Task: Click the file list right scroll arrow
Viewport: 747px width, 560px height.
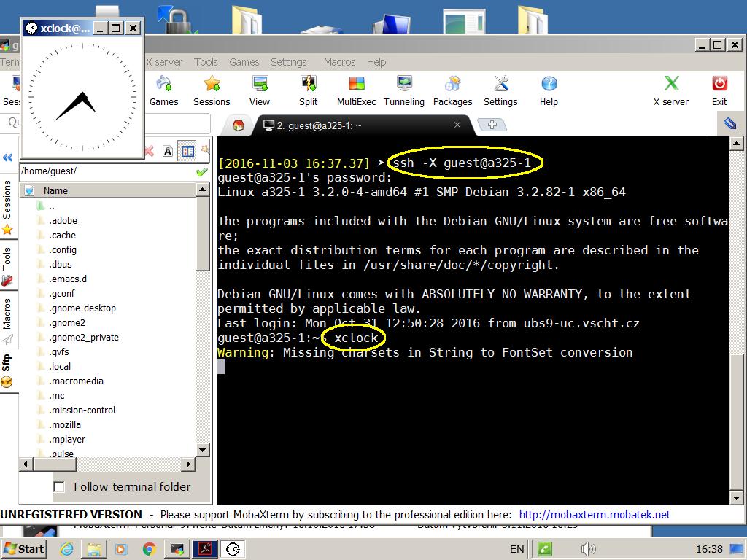Action: point(189,464)
